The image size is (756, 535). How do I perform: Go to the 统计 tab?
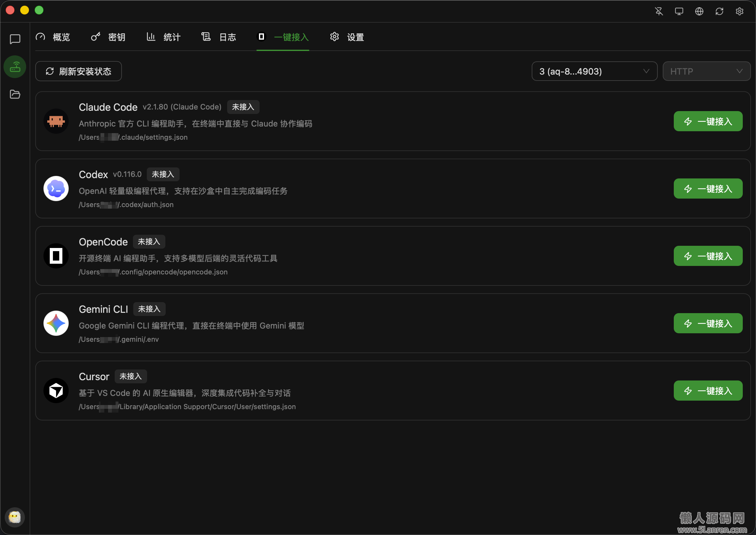tap(163, 37)
